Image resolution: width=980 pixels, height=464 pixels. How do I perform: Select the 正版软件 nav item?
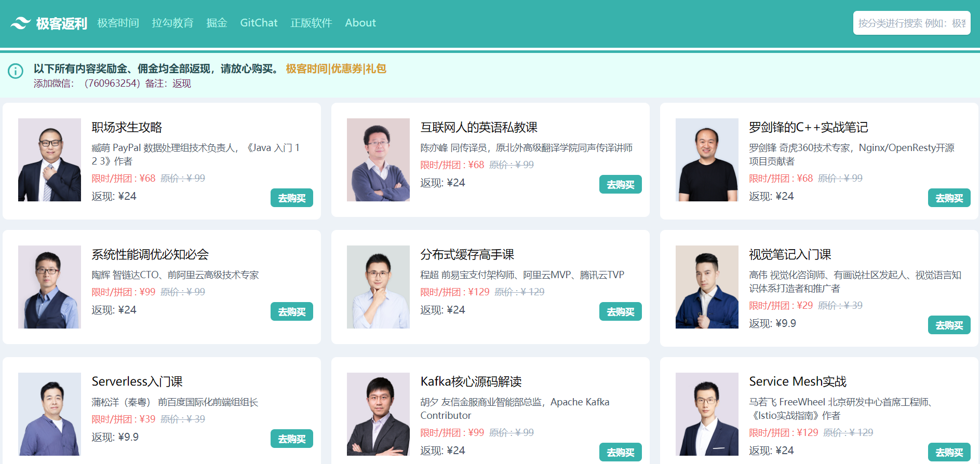click(x=311, y=23)
